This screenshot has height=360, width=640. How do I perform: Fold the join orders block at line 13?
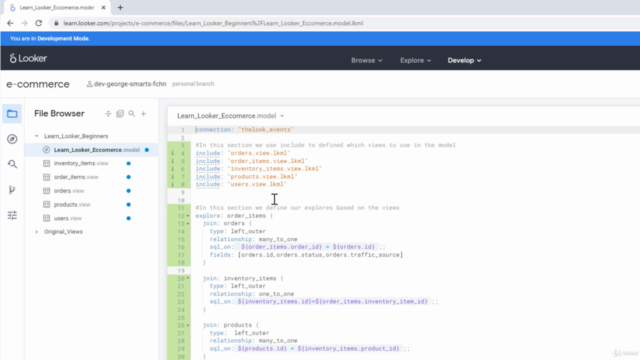click(x=188, y=223)
